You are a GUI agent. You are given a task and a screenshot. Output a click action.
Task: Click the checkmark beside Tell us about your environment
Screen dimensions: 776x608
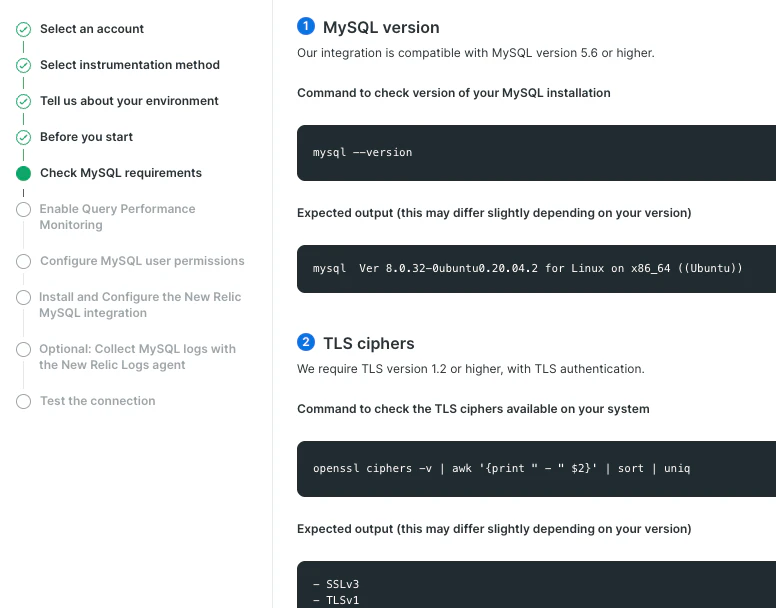(x=23, y=101)
